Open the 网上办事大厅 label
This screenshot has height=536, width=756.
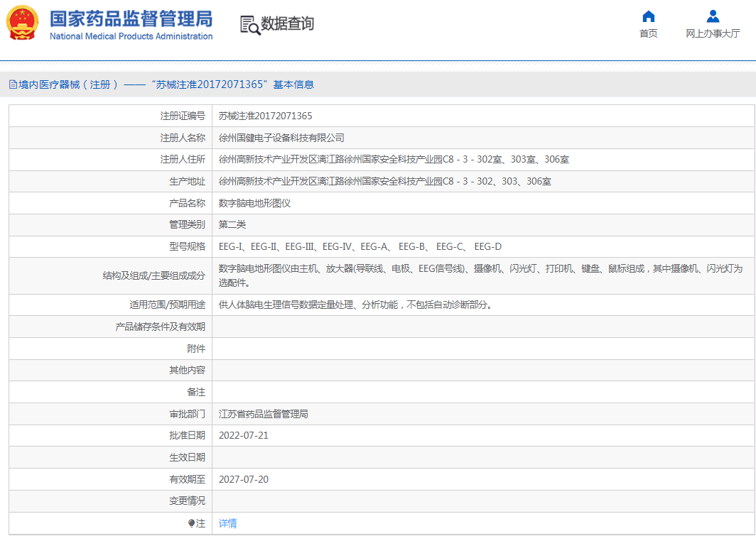coord(713,33)
